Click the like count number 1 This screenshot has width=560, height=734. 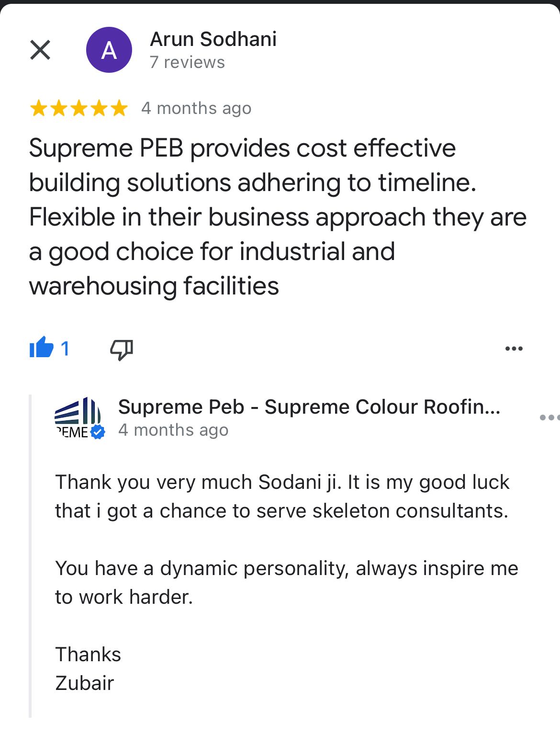(x=65, y=349)
